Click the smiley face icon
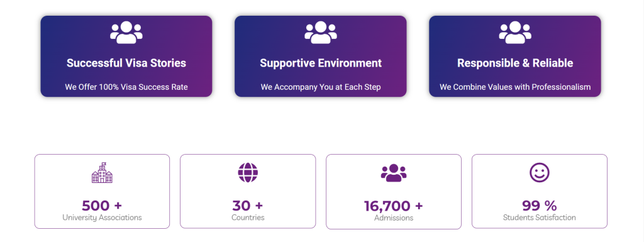 click(539, 173)
